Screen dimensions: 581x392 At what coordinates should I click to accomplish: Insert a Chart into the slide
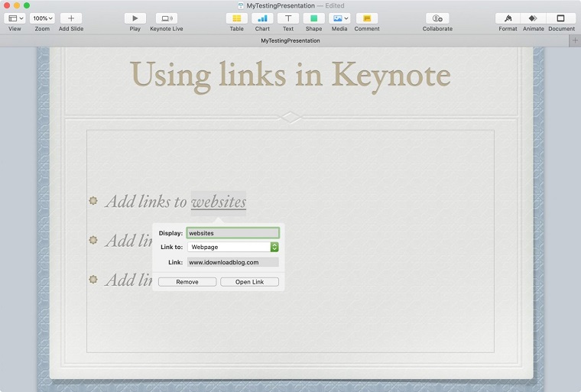[262, 18]
